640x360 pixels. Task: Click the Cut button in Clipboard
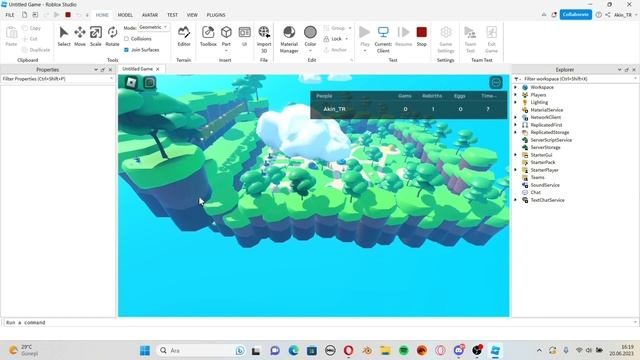tap(30, 39)
